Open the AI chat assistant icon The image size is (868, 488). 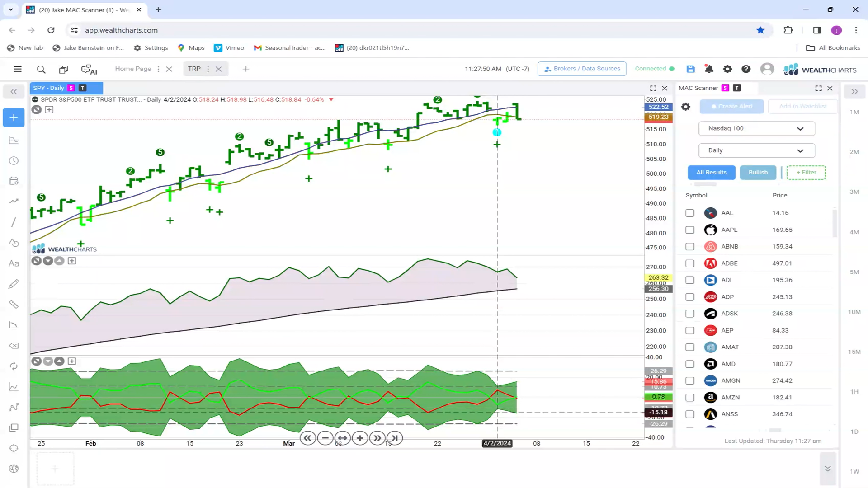point(89,69)
